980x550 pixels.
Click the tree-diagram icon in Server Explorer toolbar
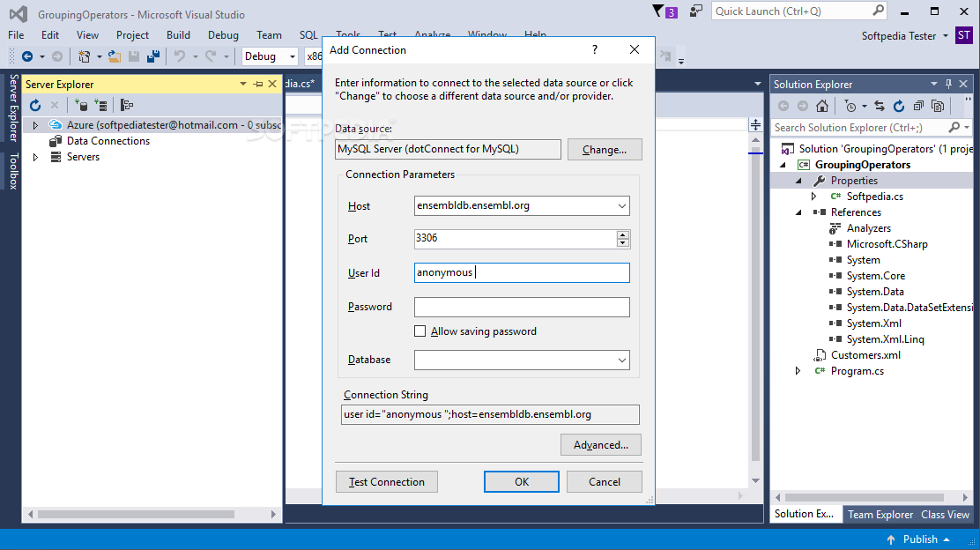(x=127, y=105)
